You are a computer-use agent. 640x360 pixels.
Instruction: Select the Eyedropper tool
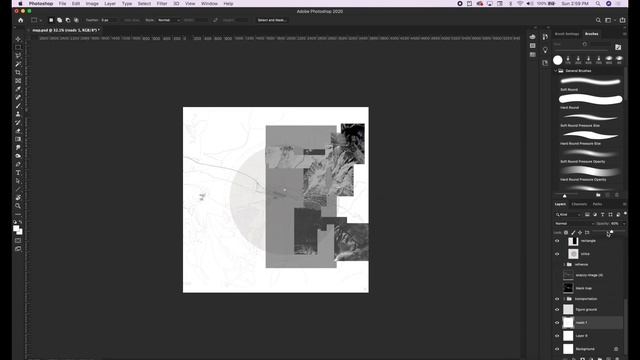pyautogui.click(x=18, y=89)
